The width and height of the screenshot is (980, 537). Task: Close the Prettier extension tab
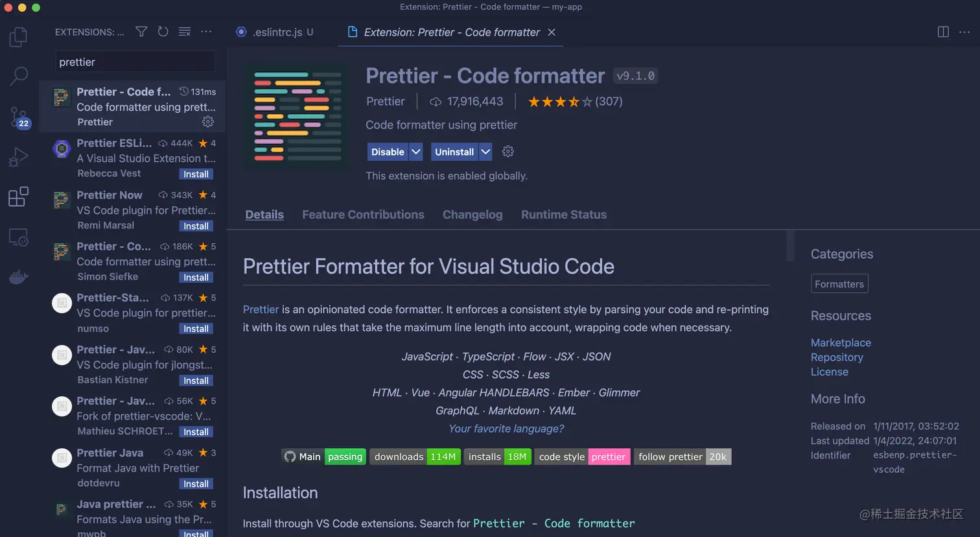tap(552, 32)
